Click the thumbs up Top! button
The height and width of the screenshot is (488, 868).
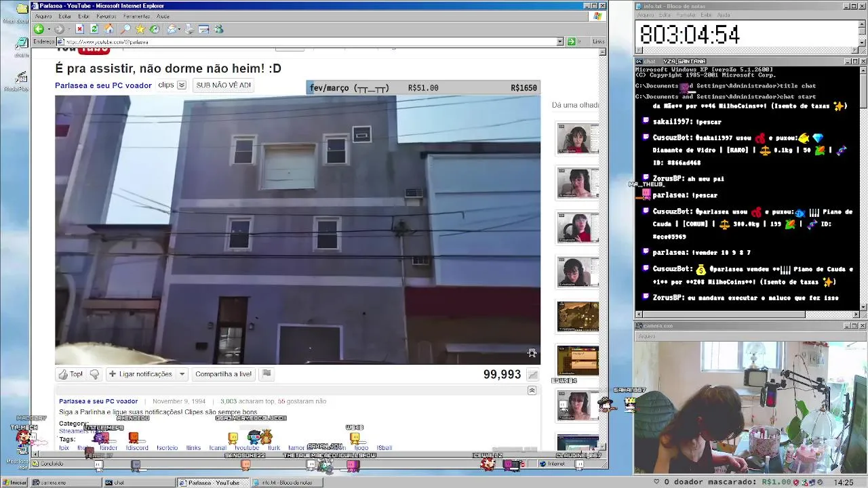point(71,374)
